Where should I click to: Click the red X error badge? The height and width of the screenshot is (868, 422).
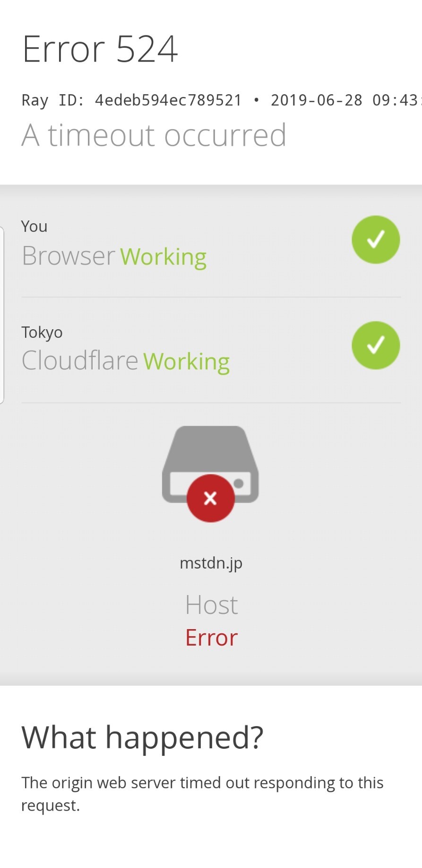(210, 498)
